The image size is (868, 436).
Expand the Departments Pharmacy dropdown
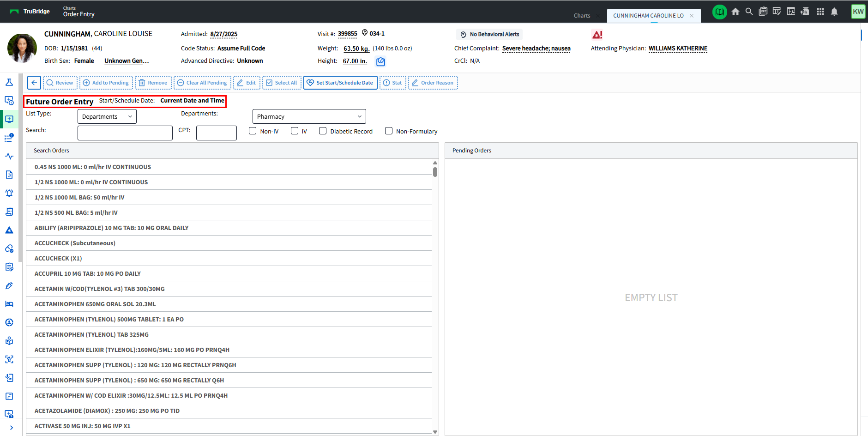(309, 117)
